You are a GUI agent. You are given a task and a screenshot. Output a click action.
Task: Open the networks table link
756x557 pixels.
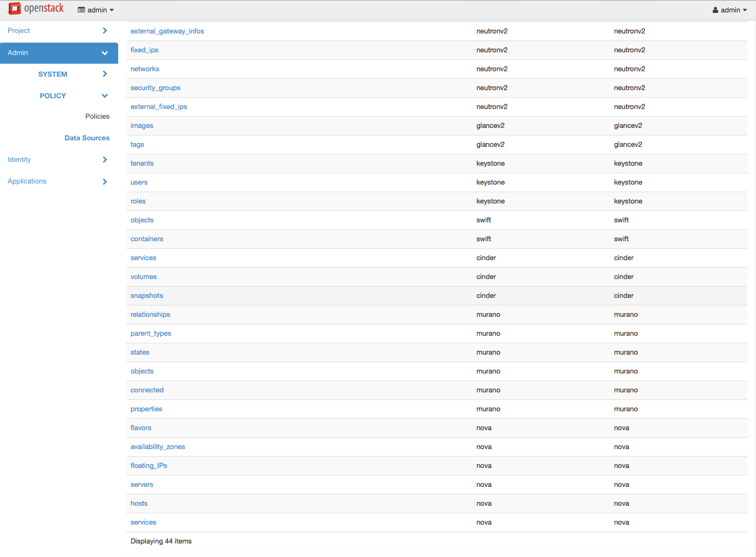pyautogui.click(x=145, y=69)
